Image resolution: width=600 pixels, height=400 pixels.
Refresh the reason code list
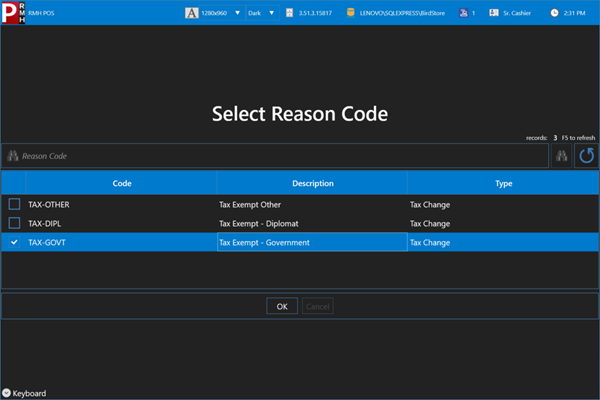click(586, 156)
